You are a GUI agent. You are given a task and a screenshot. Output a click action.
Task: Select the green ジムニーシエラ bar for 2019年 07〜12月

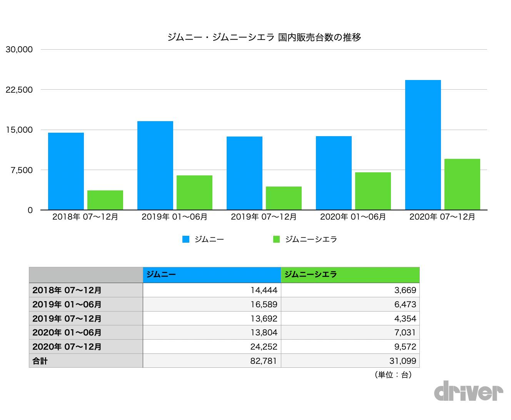click(284, 198)
